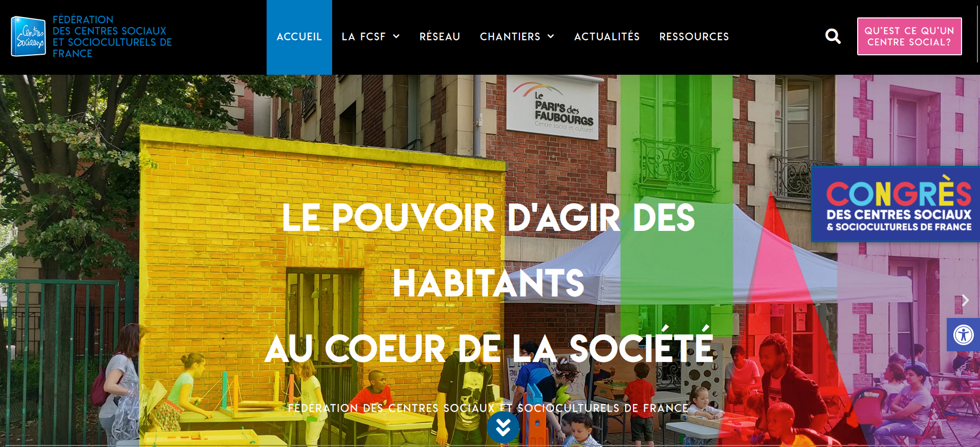
Task: Click the Centres Sociaux logo icon
Action: pyautogui.click(x=29, y=36)
